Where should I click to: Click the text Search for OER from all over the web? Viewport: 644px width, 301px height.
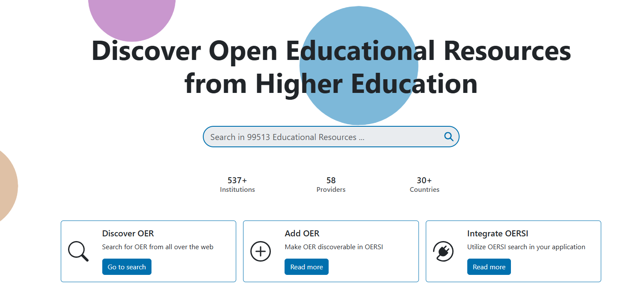[x=157, y=247]
